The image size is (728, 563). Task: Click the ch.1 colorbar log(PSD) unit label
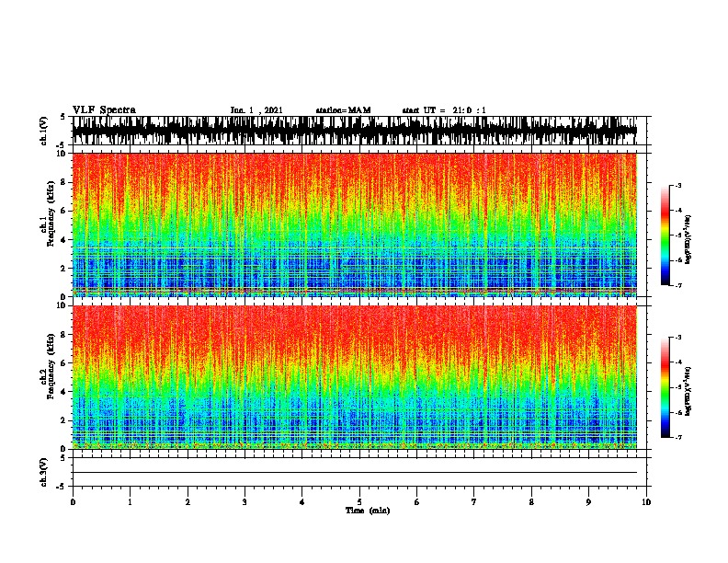688,240
